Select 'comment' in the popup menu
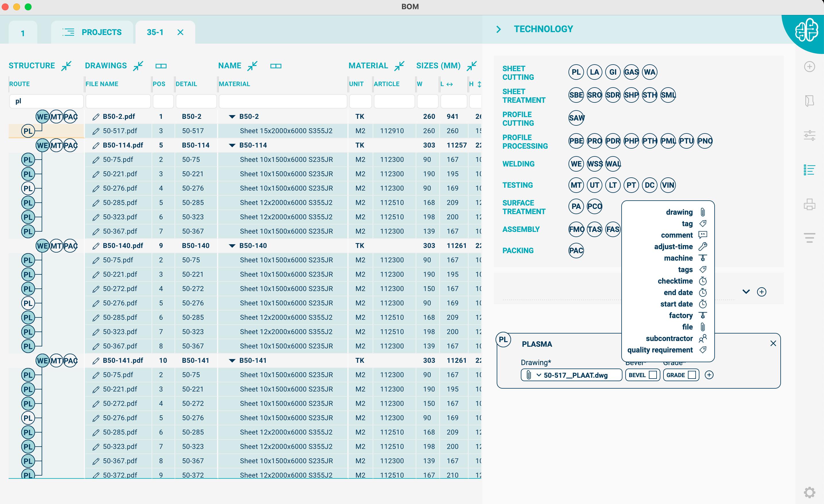The height and width of the screenshot is (504, 824). tap(684, 235)
